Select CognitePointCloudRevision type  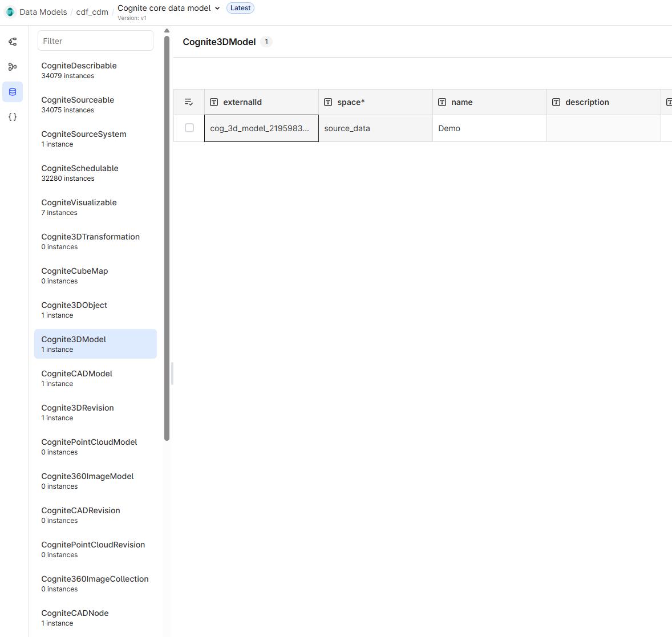click(x=95, y=550)
